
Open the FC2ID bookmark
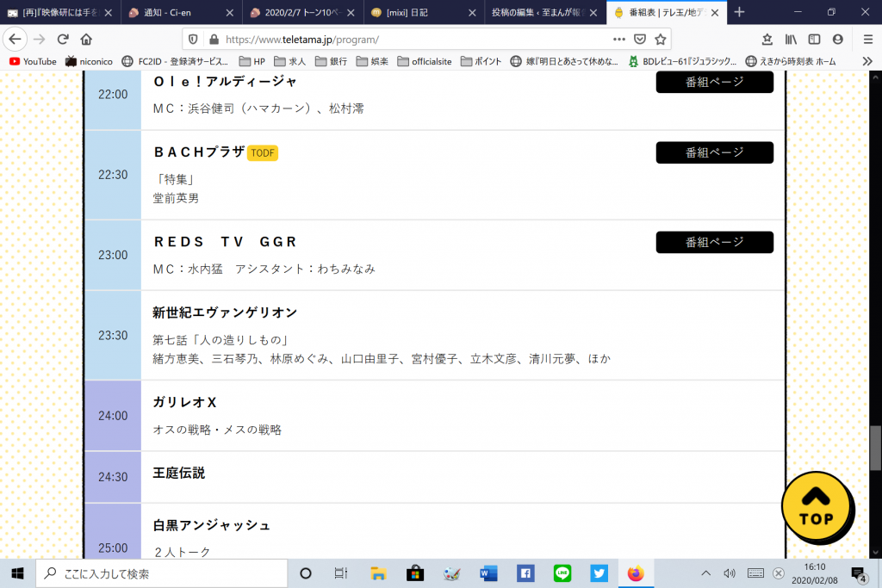point(175,61)
